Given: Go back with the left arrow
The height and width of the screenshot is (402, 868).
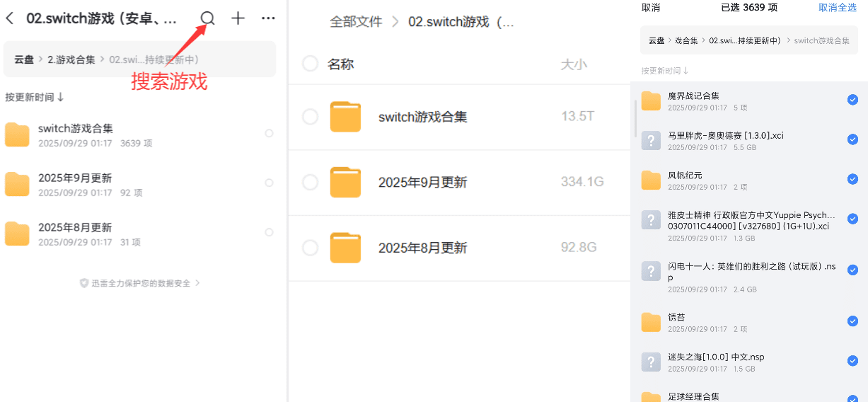Looking at the screenshot, I should click(10, 18).
